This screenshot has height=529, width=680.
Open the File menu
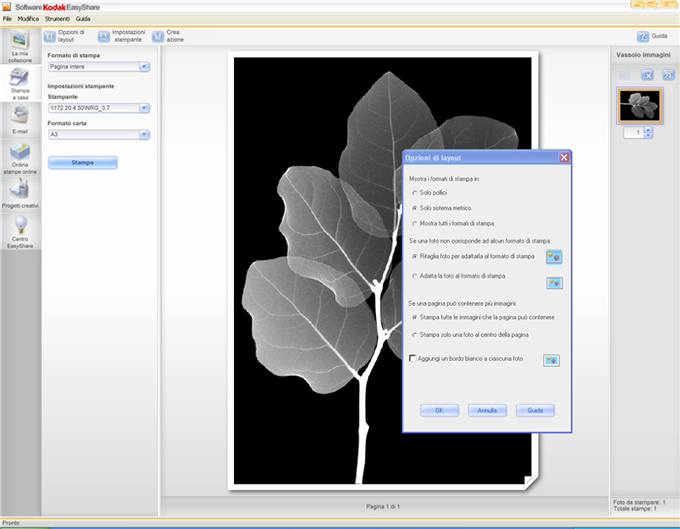pyautogui.click(x=7, y=19)
